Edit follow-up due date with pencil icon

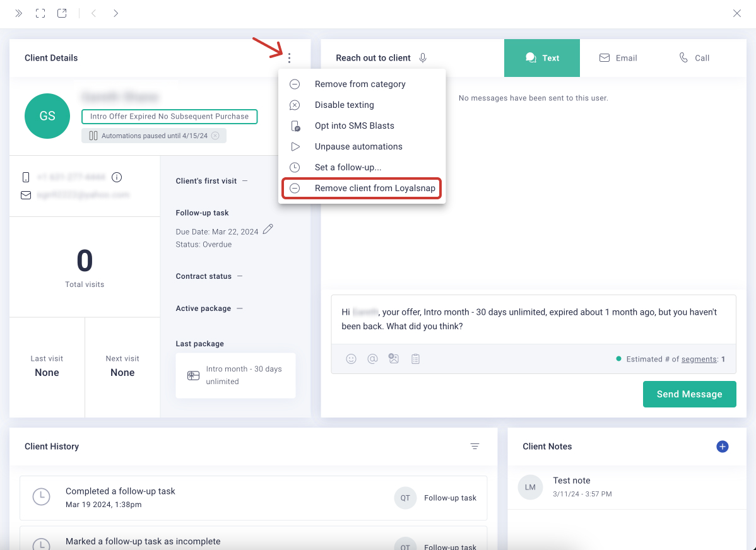[x=268, y=230]
